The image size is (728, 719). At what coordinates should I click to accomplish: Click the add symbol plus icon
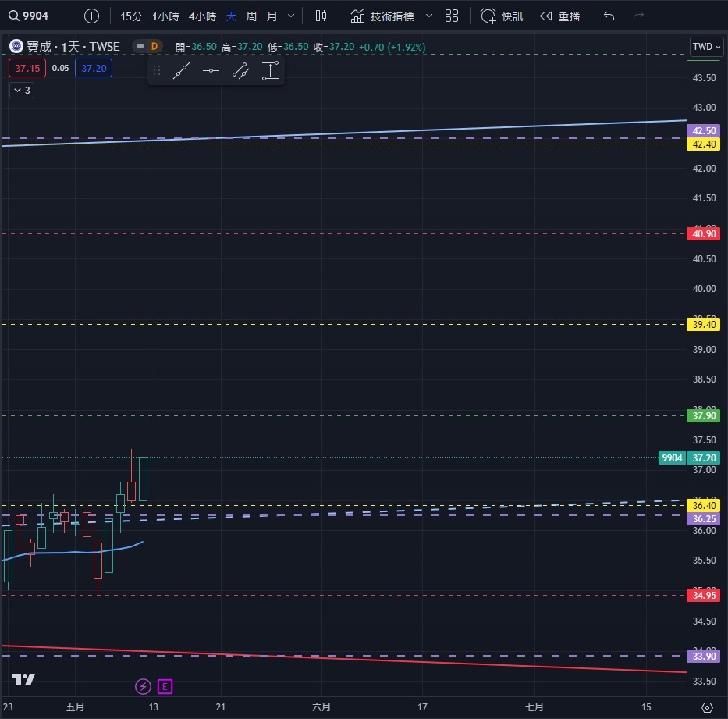[x=91, y=16]
